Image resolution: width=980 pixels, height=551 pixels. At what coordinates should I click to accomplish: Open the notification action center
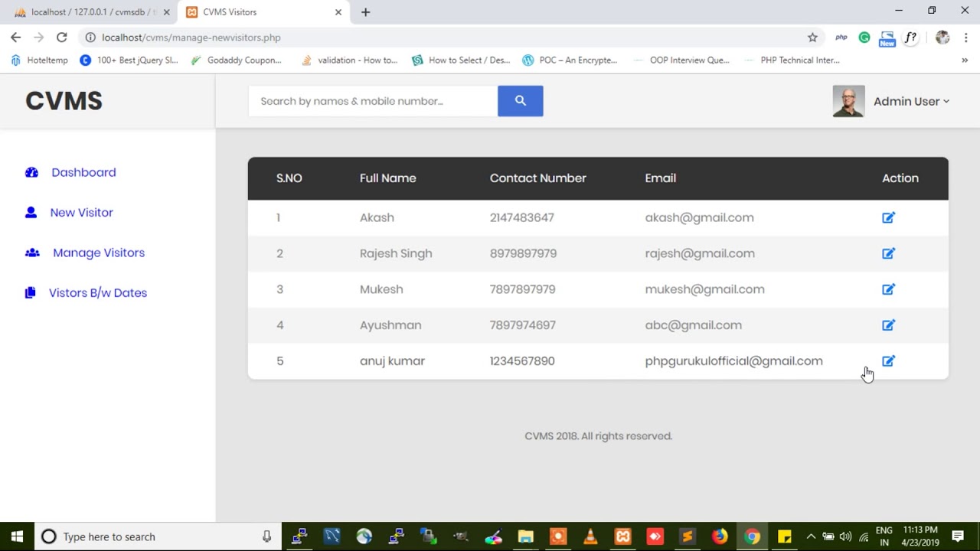(958, 536)
